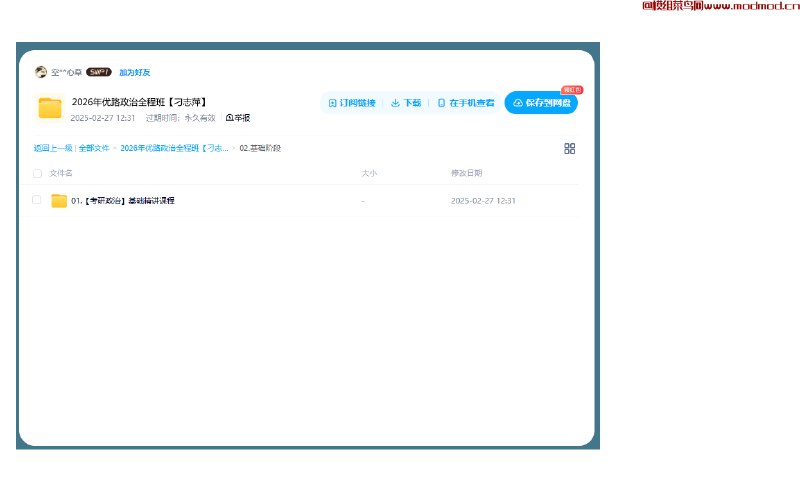Viewport: 800px width, 481px height.
Task: Click 保存到网盘 save button
Action: point(541,103)
